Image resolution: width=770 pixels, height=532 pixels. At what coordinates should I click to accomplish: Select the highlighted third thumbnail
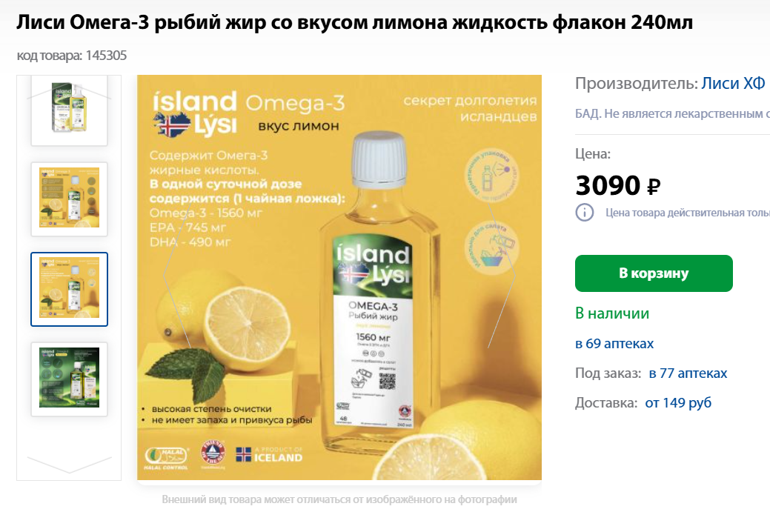[69, 289]
